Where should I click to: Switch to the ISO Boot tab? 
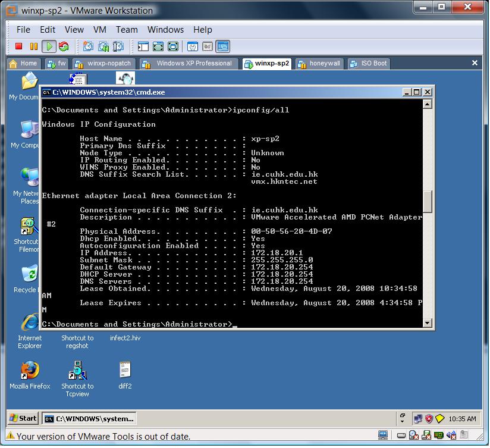point(369,64)
